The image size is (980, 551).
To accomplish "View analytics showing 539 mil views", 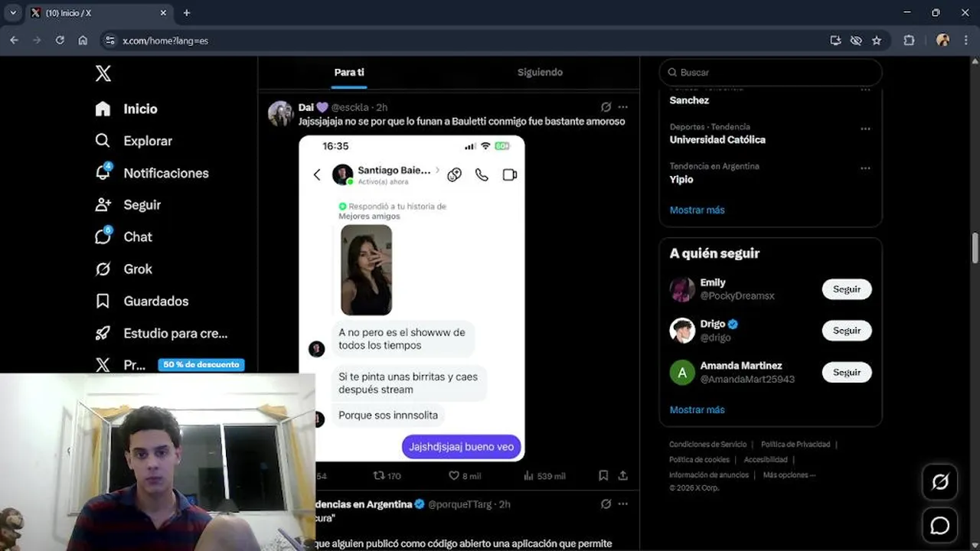I will [544, 475].
